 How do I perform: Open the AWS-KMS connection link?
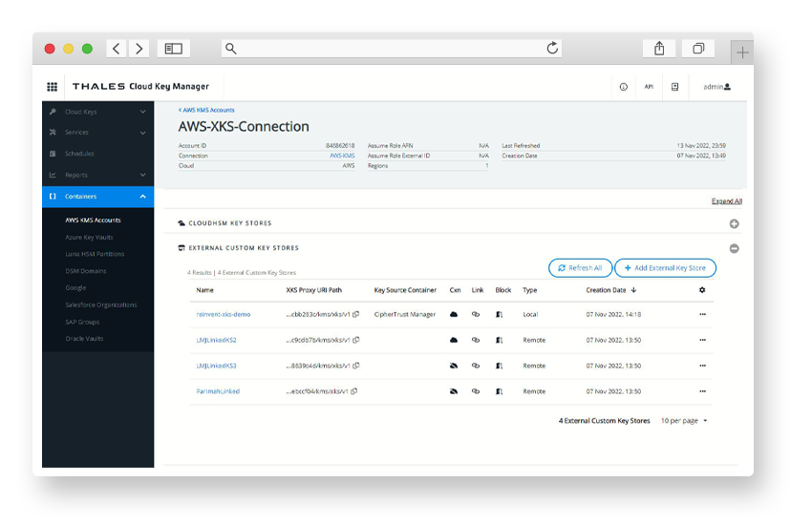(342, 156)
